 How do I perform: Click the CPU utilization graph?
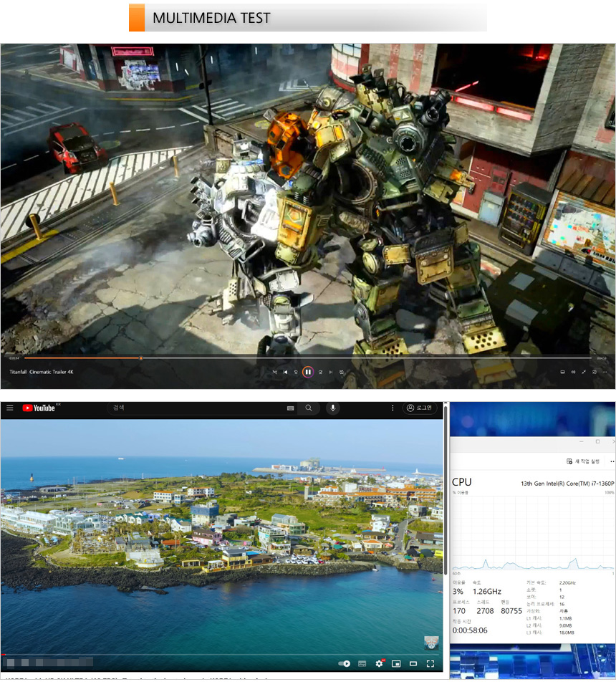pos(533,534)
